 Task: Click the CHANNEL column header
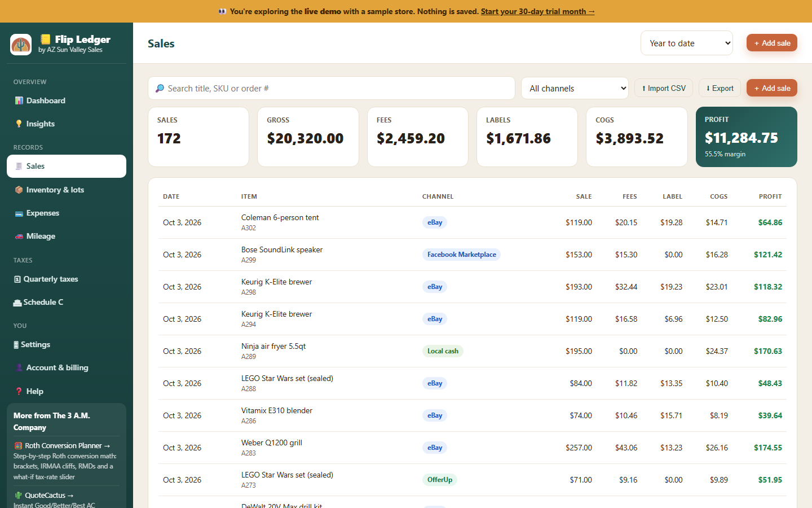438,196
